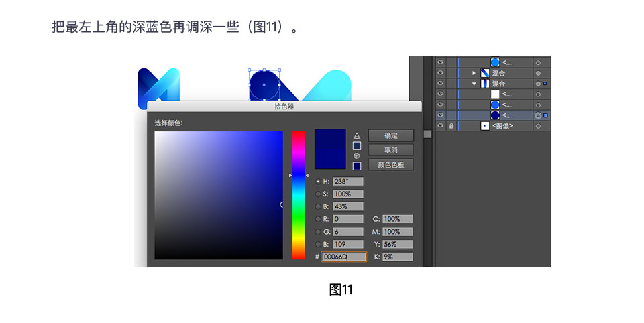Screen dimensions: 644x323
Task: Click the blue value field showing 109
Action: (348, 244)
